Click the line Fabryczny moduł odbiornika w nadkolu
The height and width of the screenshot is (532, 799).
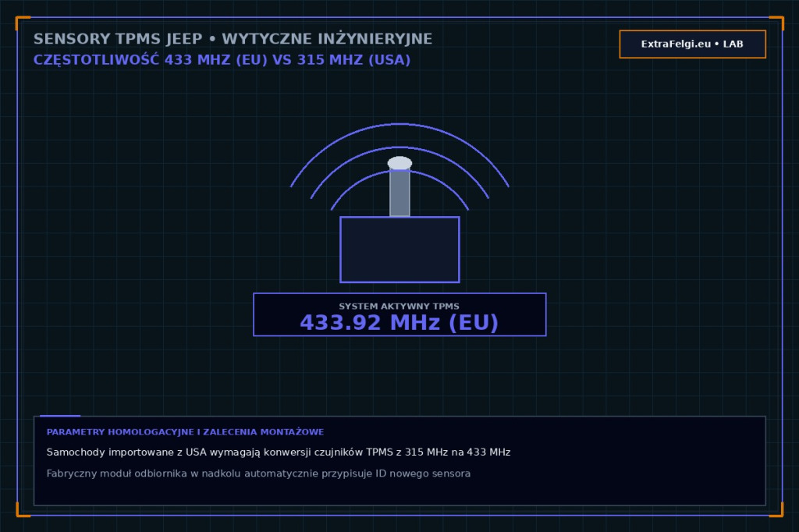(x=258, y=473)
